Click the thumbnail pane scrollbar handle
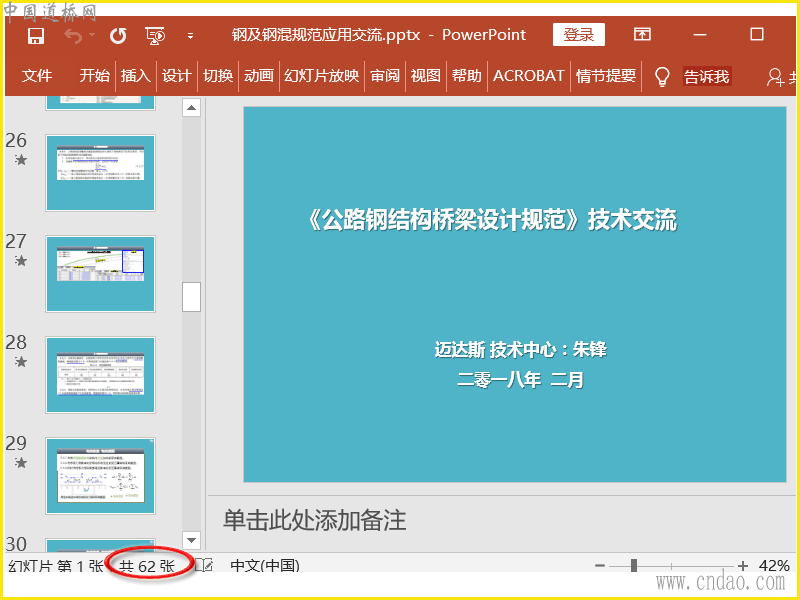 [191, 297]
